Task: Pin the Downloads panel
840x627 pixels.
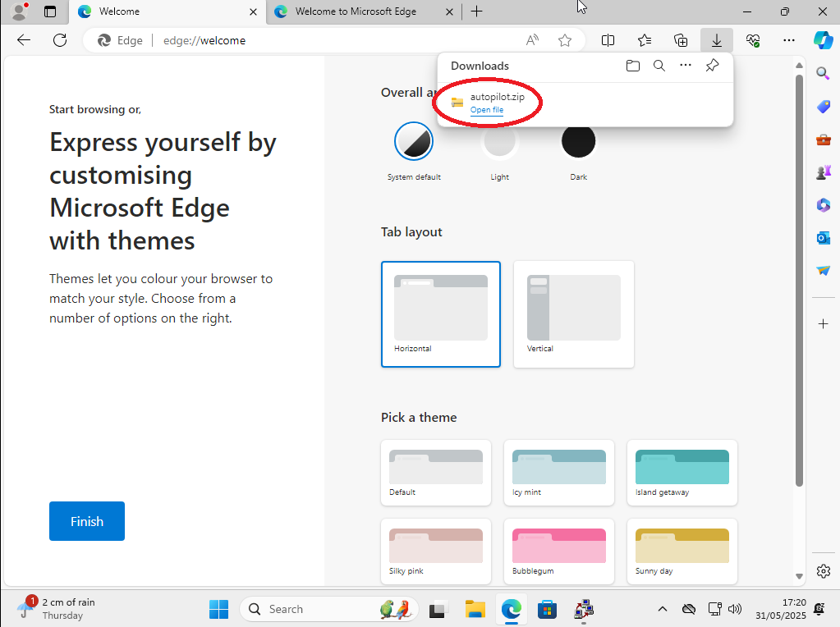Action: [712, 66]
